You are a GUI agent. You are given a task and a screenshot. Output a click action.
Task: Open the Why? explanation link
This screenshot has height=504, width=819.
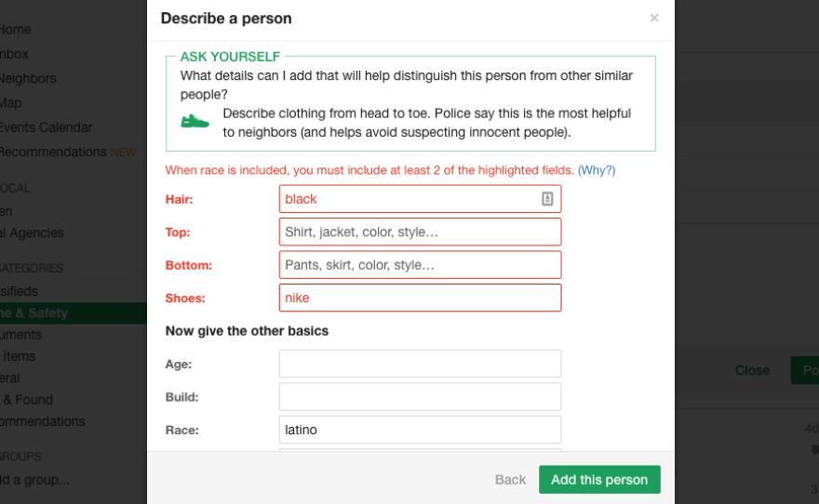tap(597, 170)
